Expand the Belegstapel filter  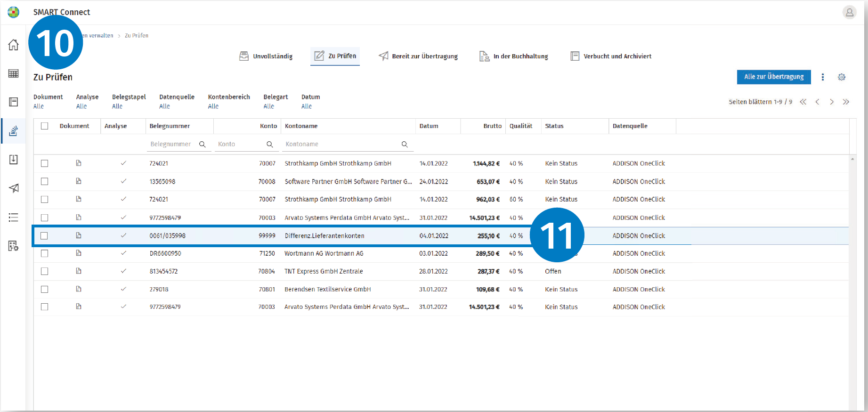click(x=129, y=102)
